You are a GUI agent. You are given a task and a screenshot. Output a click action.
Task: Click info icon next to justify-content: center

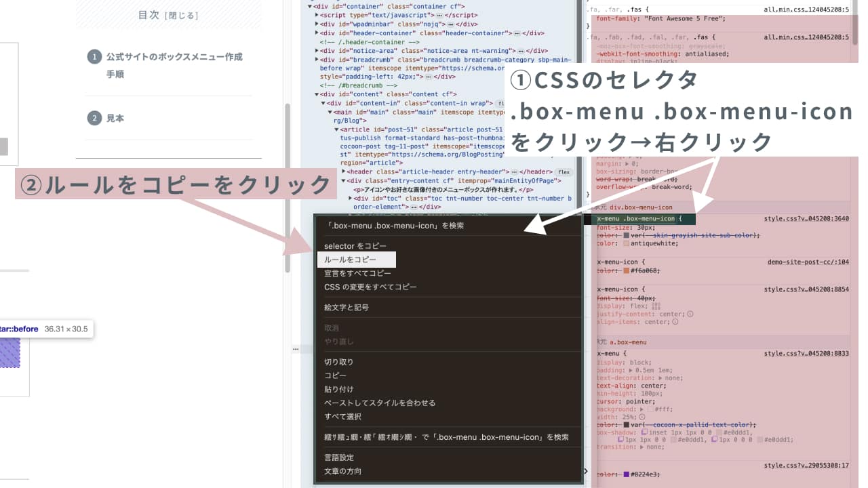pyautogui.click(x=690, y=314)
